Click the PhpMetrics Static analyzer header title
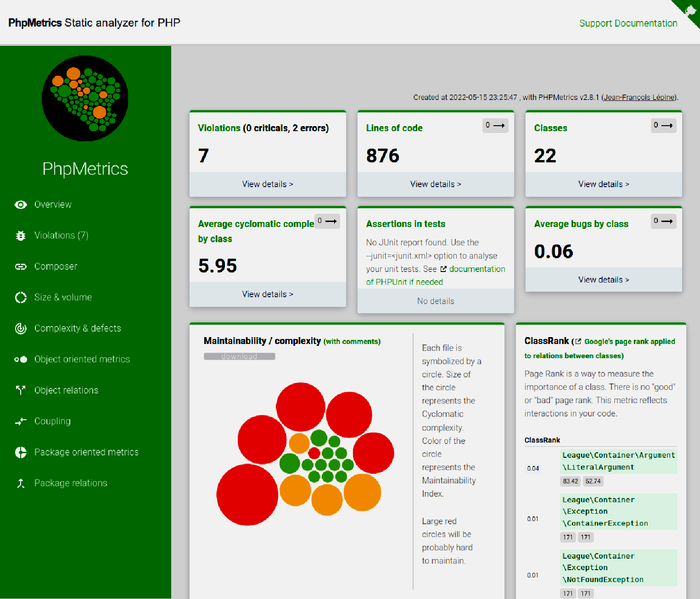The width and height of the screenshot is (700, 599). (94, 23)
